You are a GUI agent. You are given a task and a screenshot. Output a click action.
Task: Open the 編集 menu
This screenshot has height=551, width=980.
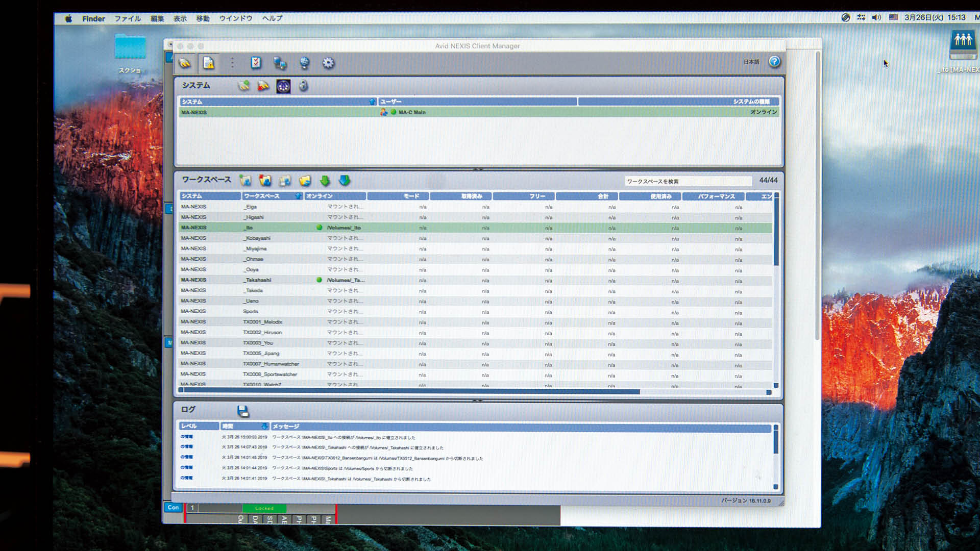(x=157, y=18)
